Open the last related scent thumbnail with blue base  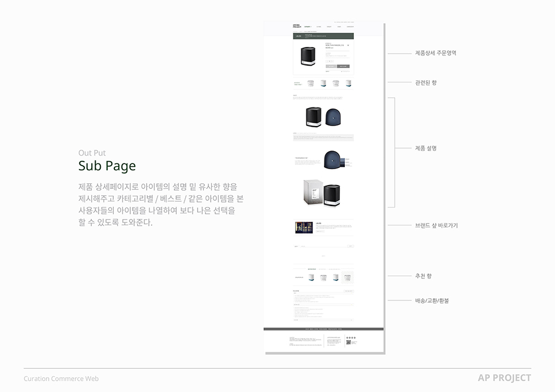(348, 83)
